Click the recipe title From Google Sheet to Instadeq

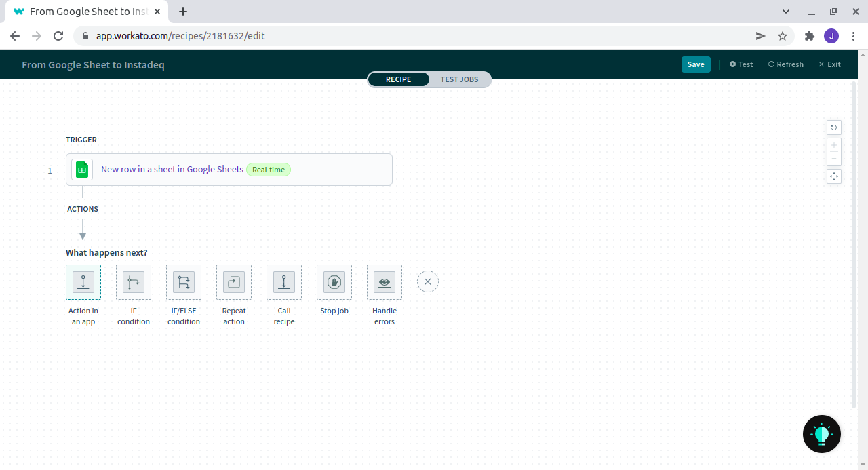tap(94, 65)
